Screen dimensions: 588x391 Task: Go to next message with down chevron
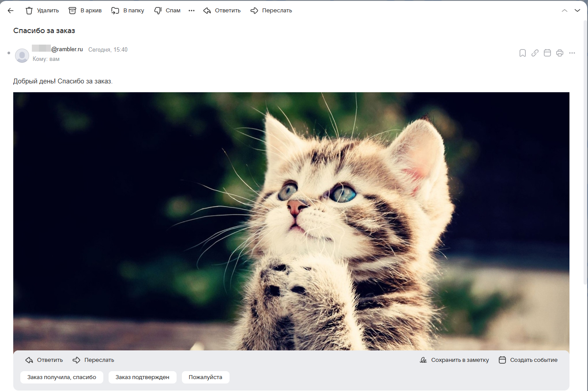[577, 11]
